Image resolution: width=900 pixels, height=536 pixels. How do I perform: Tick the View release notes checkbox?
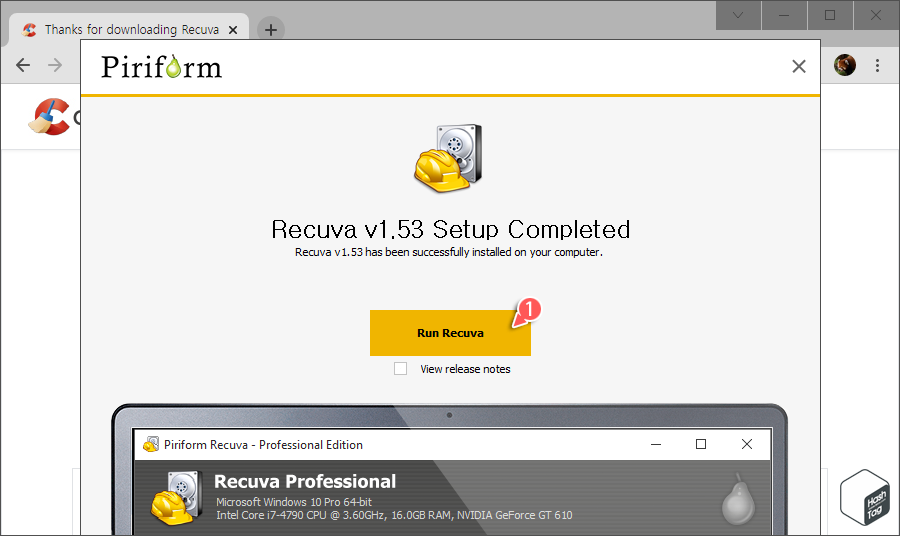401,368
